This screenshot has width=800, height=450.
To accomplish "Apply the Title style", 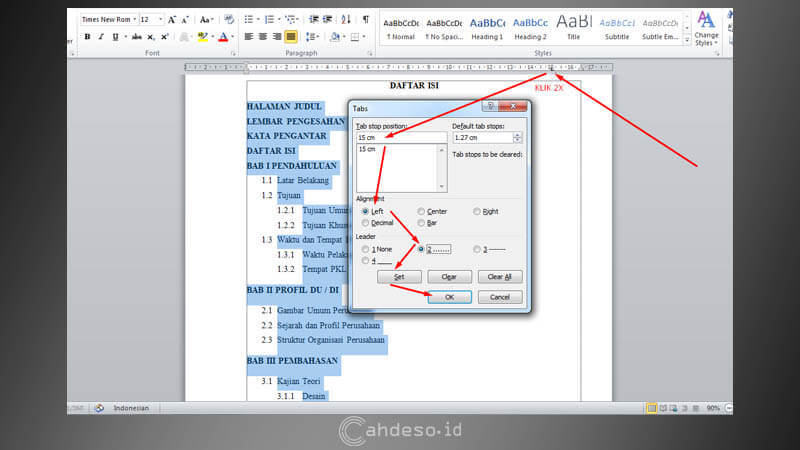I will (573, 29).
